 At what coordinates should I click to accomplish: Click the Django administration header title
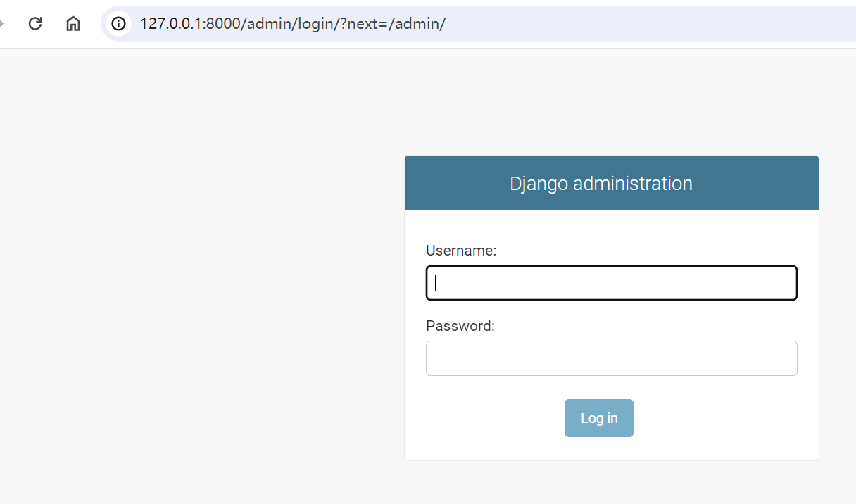pos(601,184)
